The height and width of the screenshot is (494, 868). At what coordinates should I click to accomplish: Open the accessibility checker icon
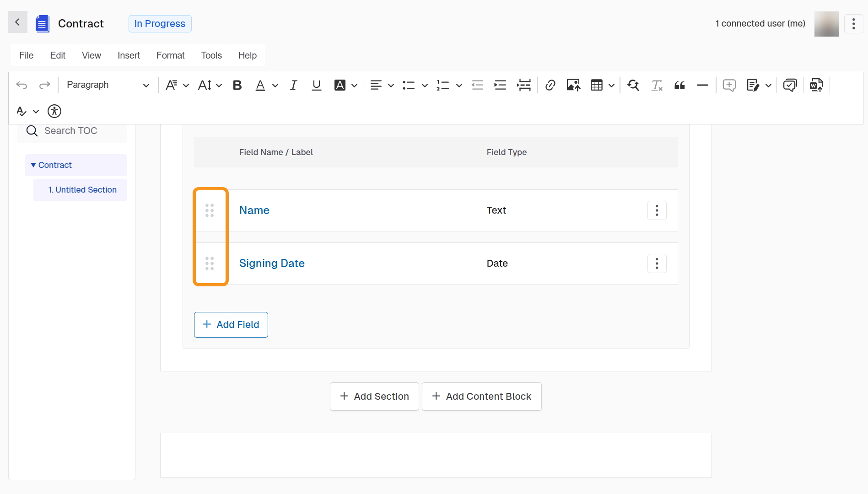[54, 111]
